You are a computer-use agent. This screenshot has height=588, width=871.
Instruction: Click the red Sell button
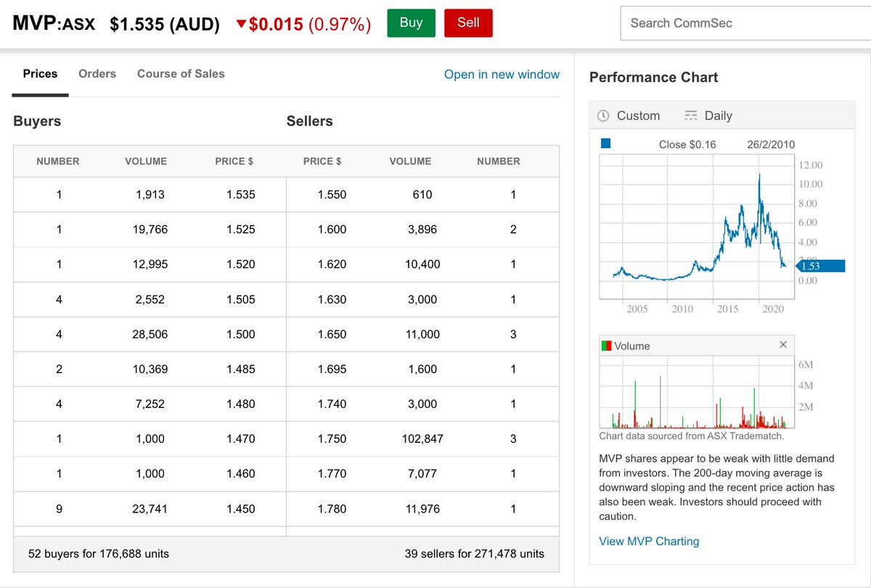click(x=468, y=23)
